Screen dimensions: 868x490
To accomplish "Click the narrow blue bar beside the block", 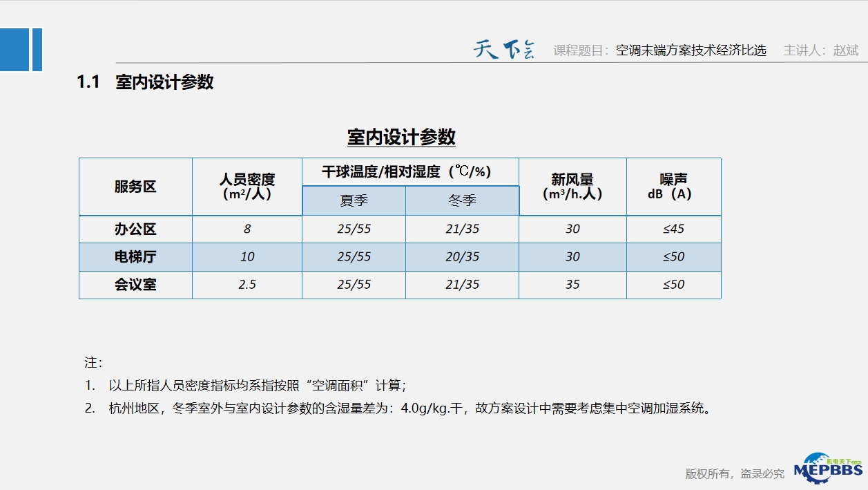I will 37,50.
